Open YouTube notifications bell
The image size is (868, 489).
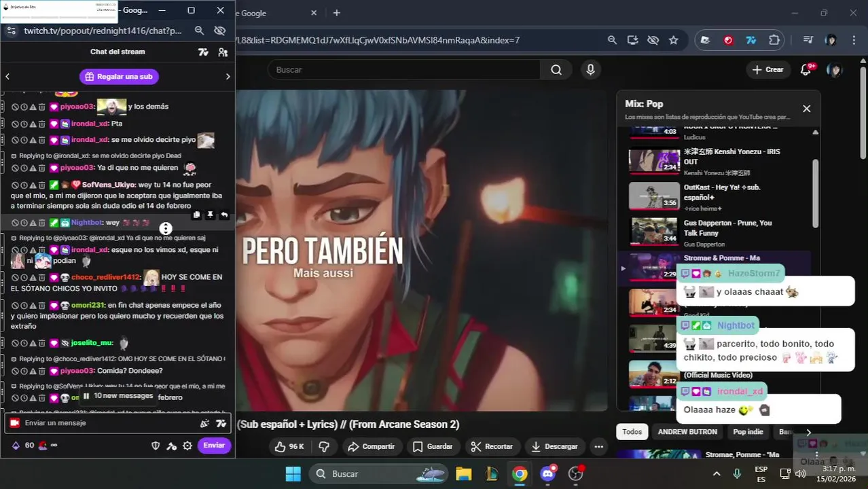click(x=806, y=70)
